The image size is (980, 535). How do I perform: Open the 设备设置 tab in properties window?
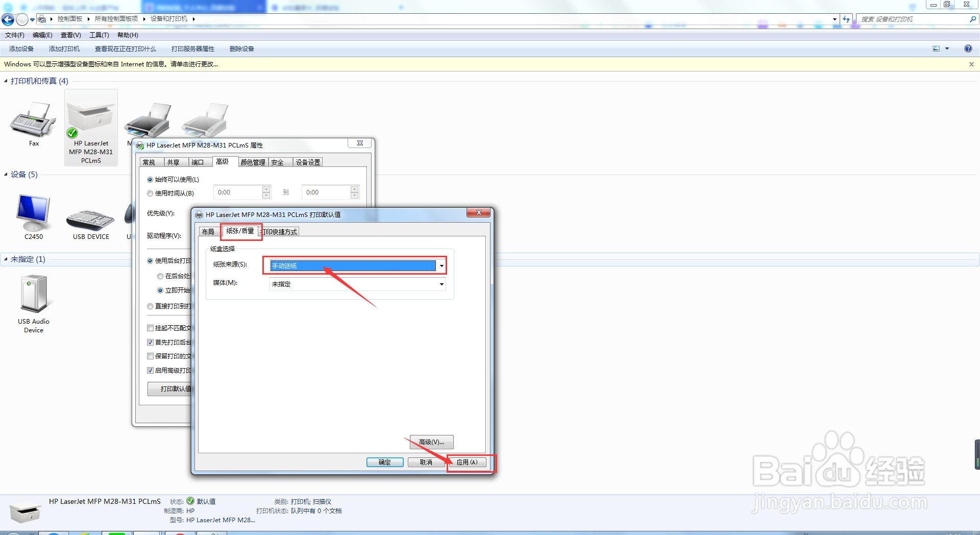(x=308, y=162)
